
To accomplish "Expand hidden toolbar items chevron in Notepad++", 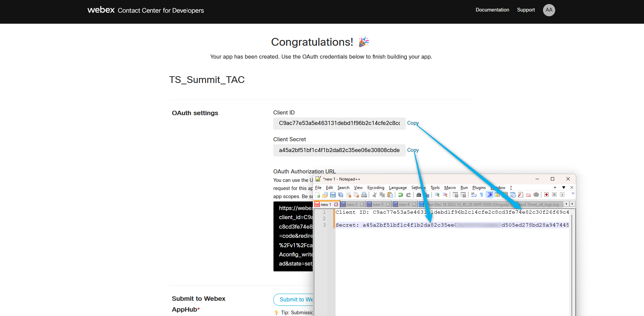I will (573, 193).
